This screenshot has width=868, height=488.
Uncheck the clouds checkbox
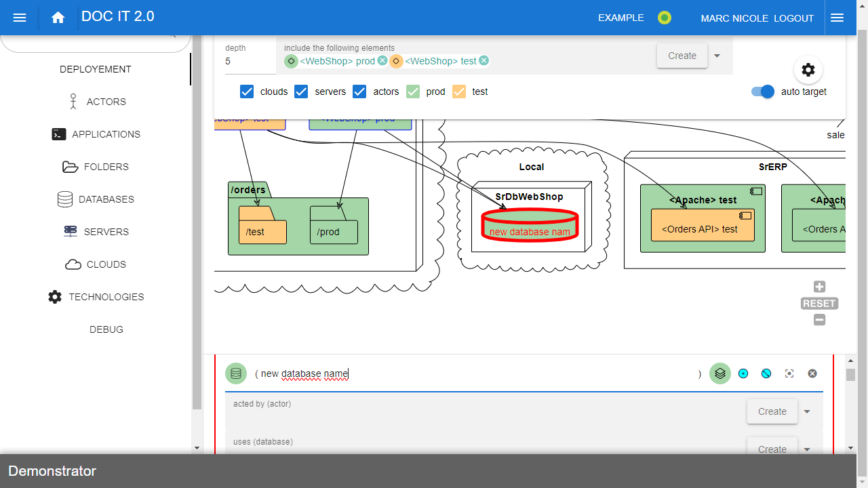click(x=247, y=91)
